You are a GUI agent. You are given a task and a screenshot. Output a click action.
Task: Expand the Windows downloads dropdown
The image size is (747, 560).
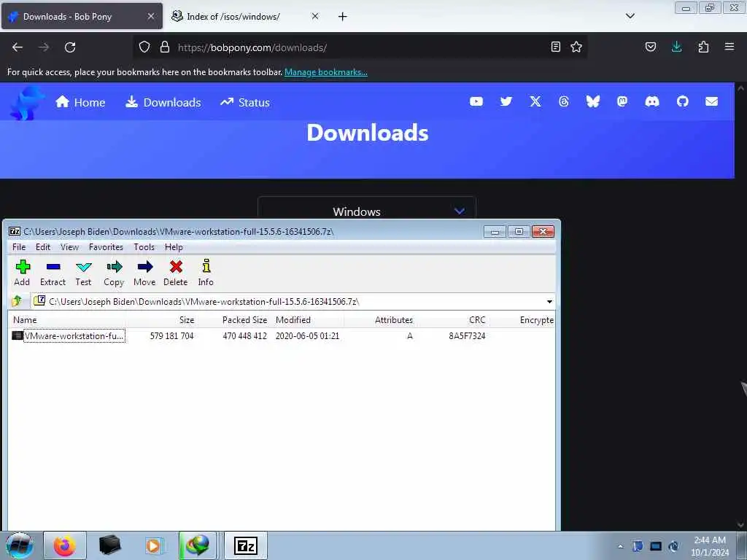click(x=366, y=211)
